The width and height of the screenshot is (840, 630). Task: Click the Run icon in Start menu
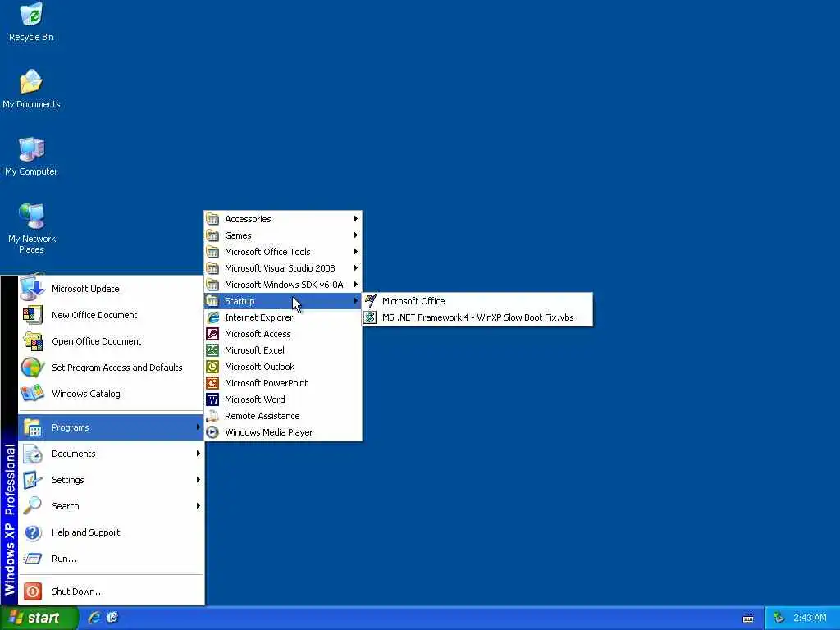[32, 559]
